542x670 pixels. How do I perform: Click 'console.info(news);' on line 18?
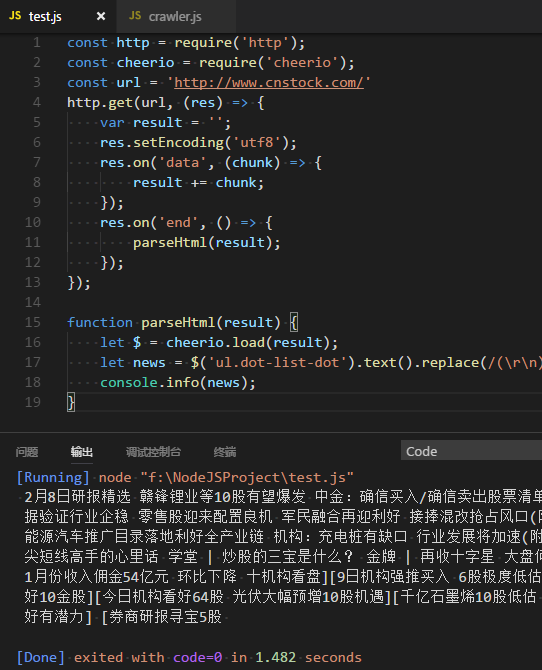[178, 382]
